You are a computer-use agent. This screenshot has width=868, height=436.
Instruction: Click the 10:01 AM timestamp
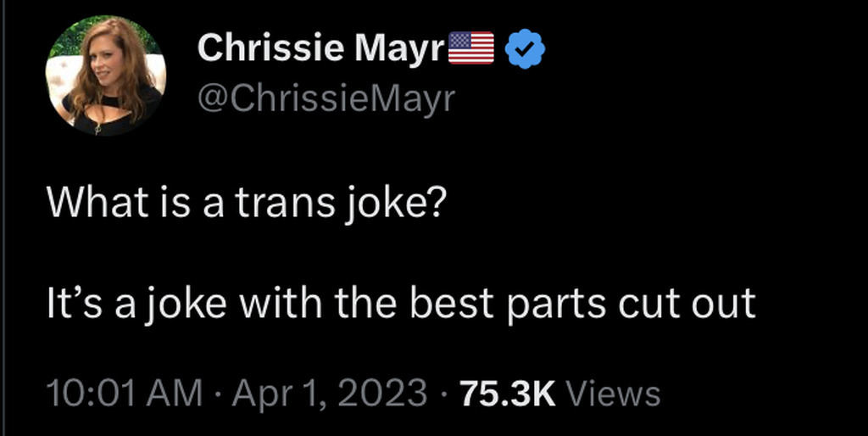point(125,394)
